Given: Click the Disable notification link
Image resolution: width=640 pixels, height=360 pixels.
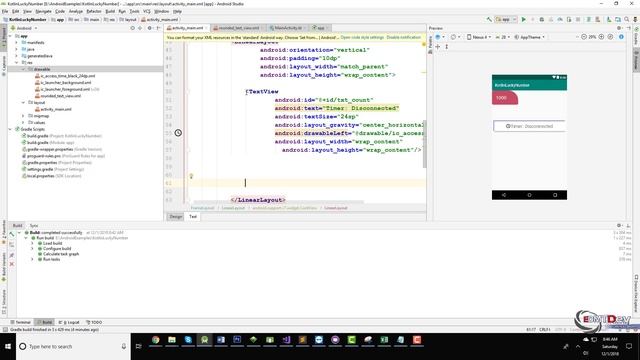Looking at the screenshot, I should point(403,38).
